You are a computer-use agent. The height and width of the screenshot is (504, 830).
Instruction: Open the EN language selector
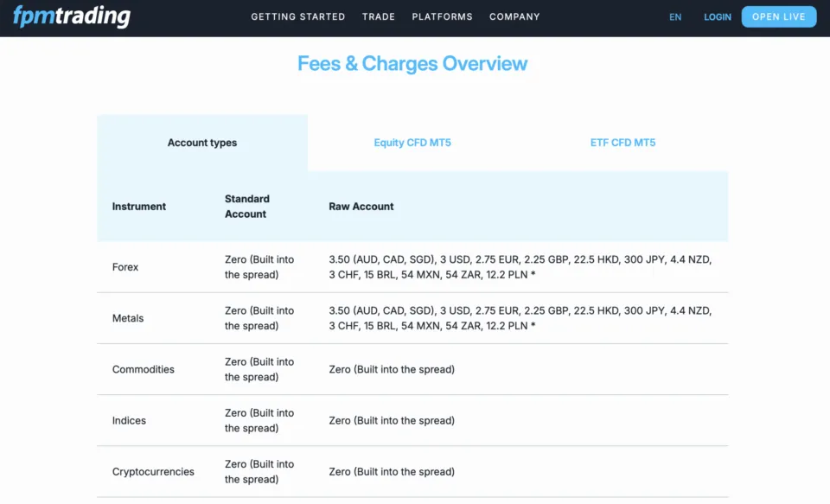(675, 16)
